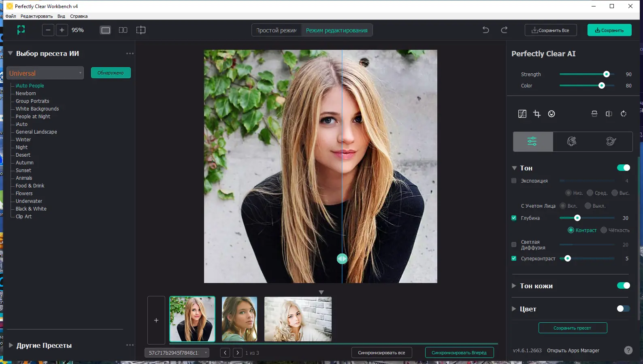Zoom in with the plus button
Image resolution: width=643 pixels, height=364 pixels.
62,30
